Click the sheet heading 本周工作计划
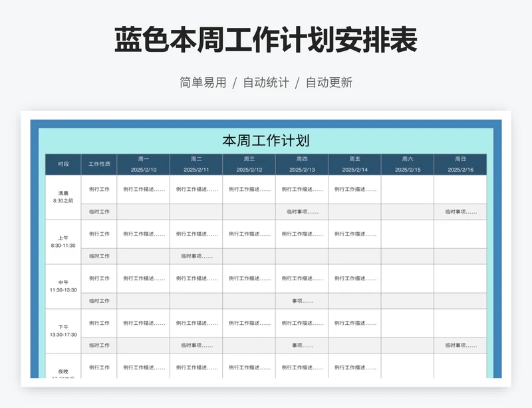This screenshot has height=408, width=532. [266, 140]
